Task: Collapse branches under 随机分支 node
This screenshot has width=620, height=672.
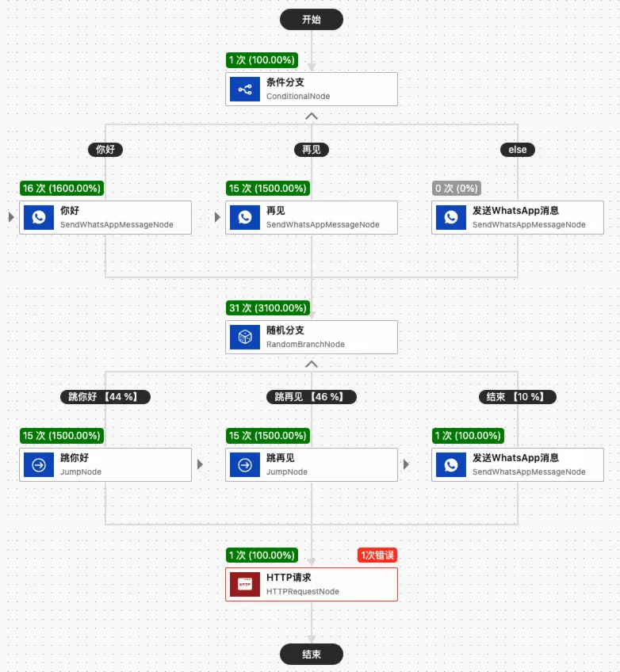Action: coord(312,365)
